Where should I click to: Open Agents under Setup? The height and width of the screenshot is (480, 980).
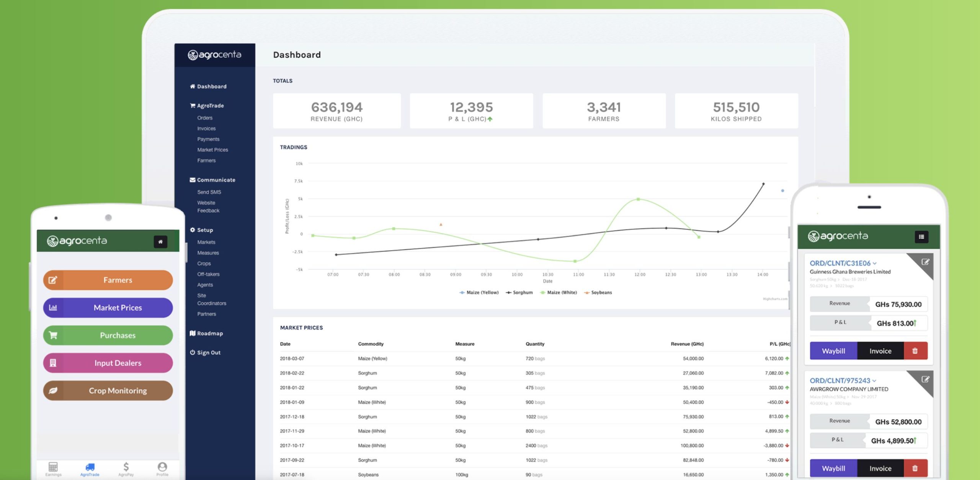(205, 285)
